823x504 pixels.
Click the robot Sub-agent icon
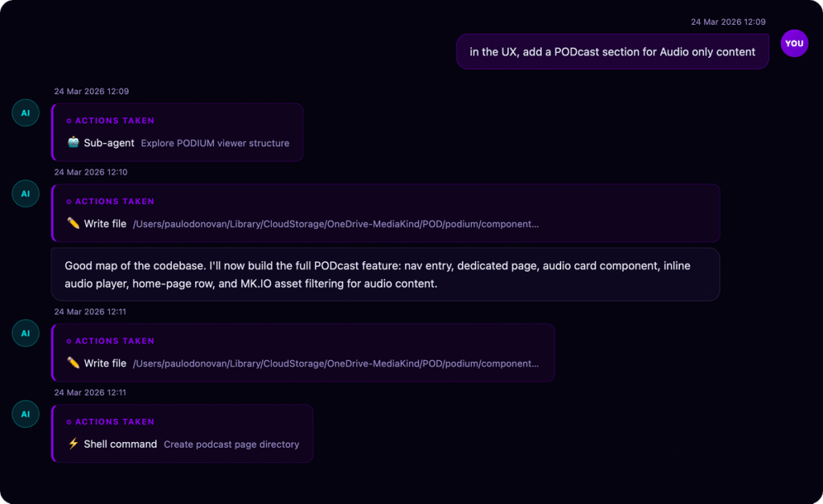[x=73, y=143]
